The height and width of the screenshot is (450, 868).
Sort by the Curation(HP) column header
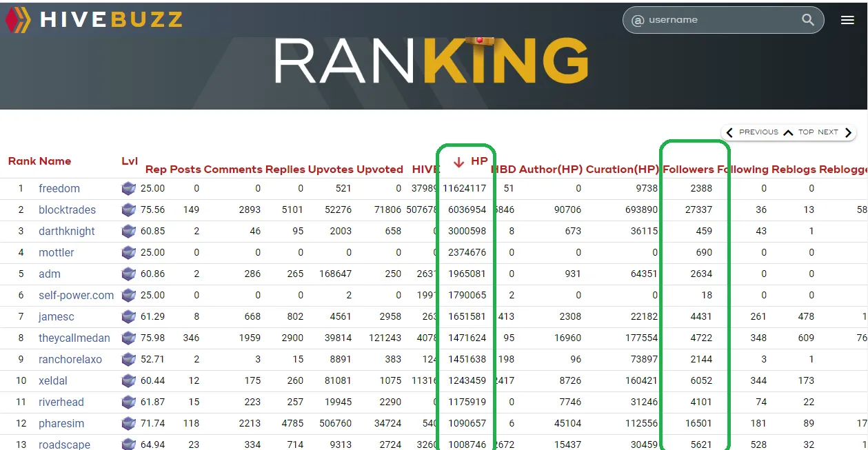[x=623, y=169]
